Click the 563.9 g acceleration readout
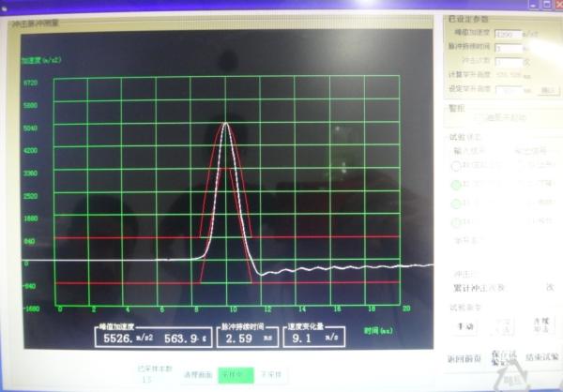The height and width of the screenshot is (392, 563). (185, 339)
